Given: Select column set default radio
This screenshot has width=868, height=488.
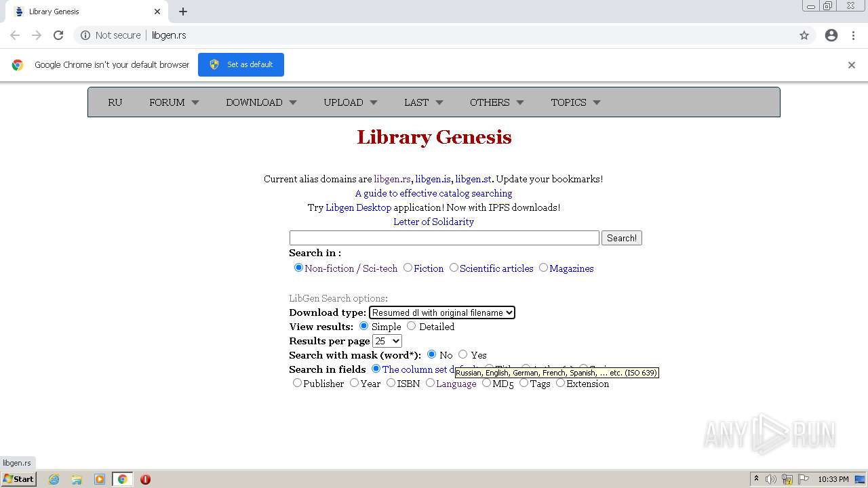Looking at the screenshot, I should tap(376, 369).
